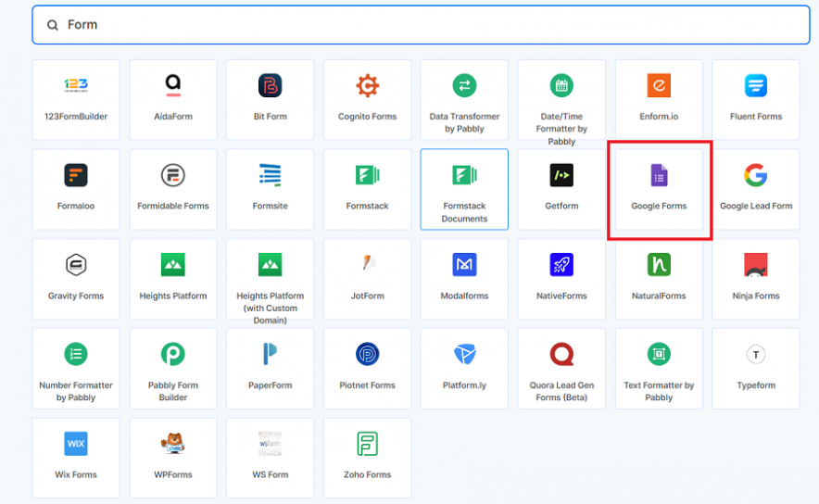The width and height of the screenshot is (819, 504).
Task: Select the Zoho Forms icon
Action: coord(367,444)
